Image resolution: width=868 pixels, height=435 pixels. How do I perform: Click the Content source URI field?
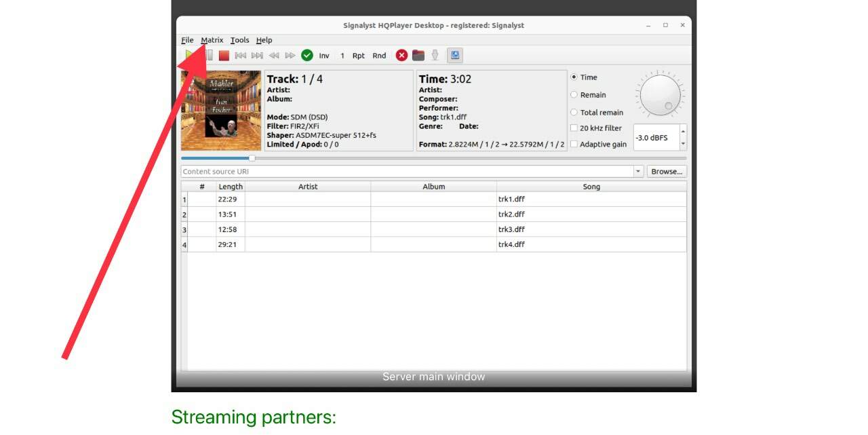[x=408, y=172]
